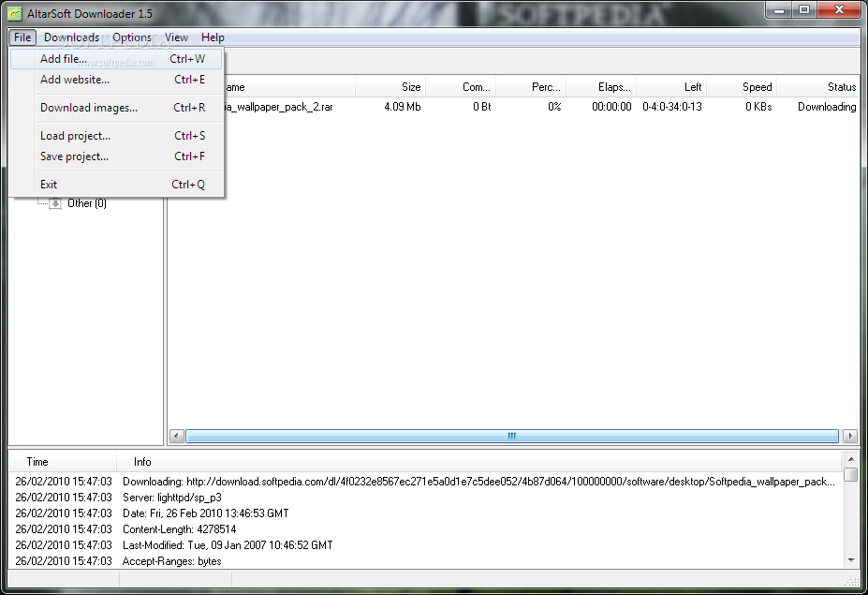Sort by the Status column header

tap(818, 87)
